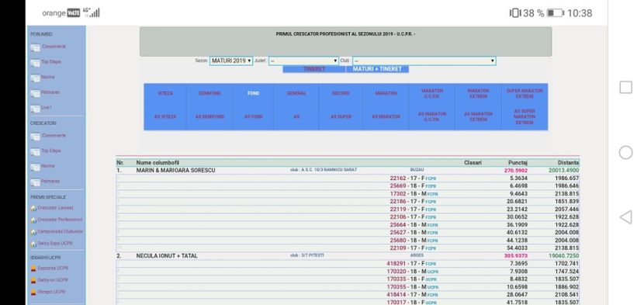644x305 pixels.
Task: Open the Judet dropdown
Action: (303, 61)
